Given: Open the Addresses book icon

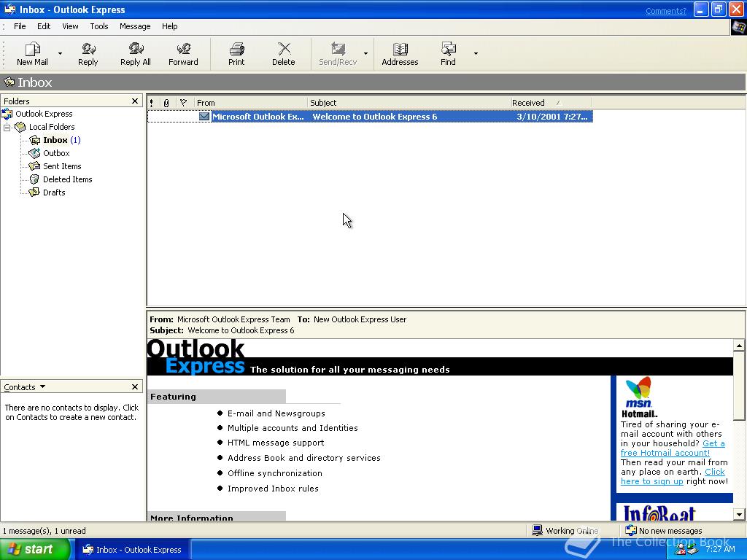Looking at the screenshot, I should coord(400,49).
